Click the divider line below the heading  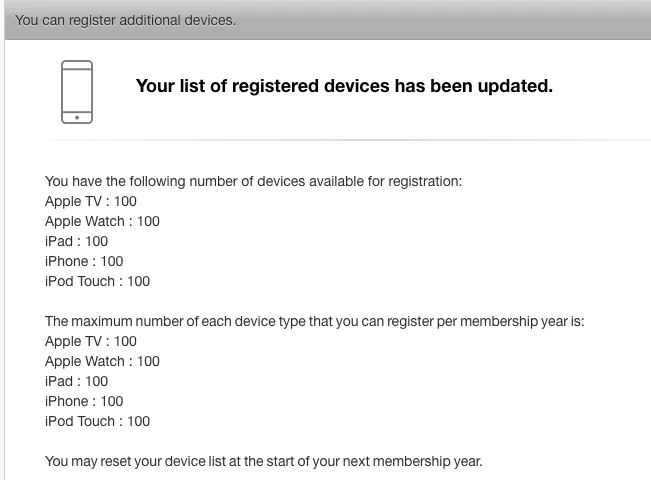(x=340, y=140)
